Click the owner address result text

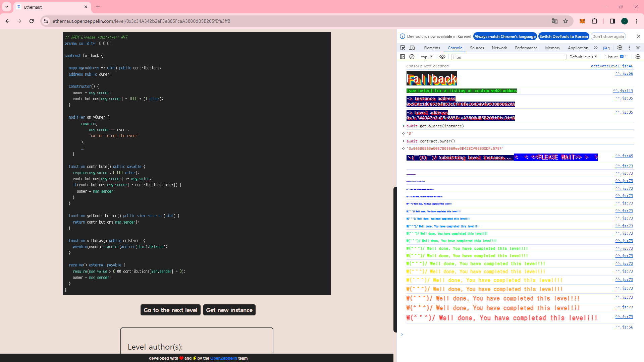point(455,148)
